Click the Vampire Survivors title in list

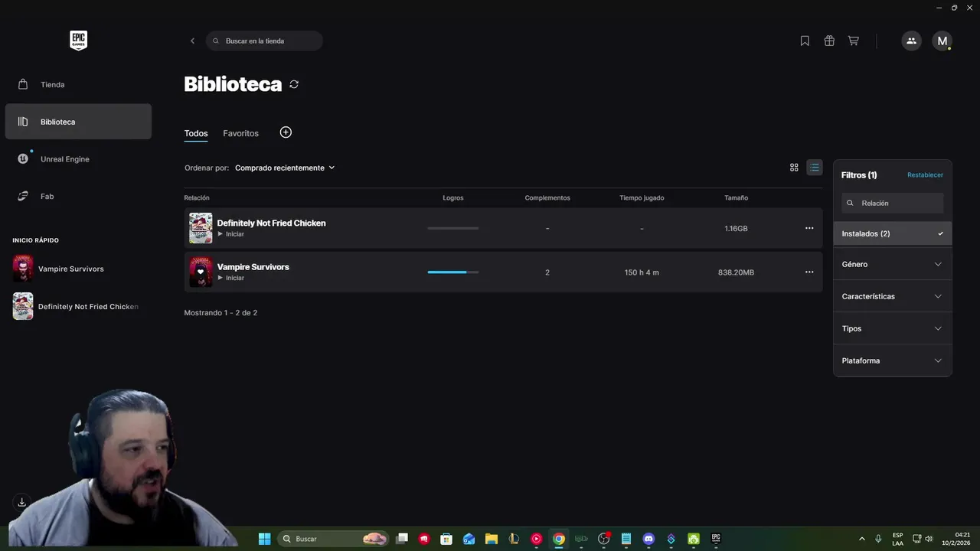pos(253,267)
